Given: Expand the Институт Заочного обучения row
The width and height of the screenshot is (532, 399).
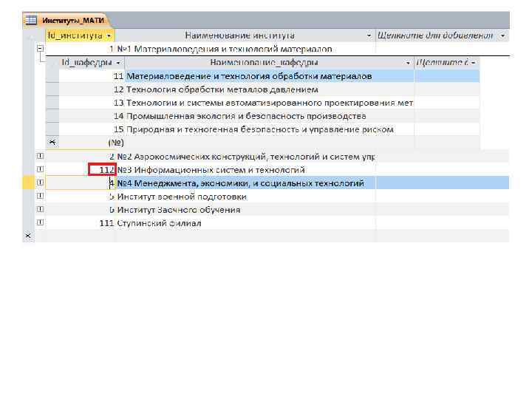Looking at the screenshot, I should click(x=40, y=209).
